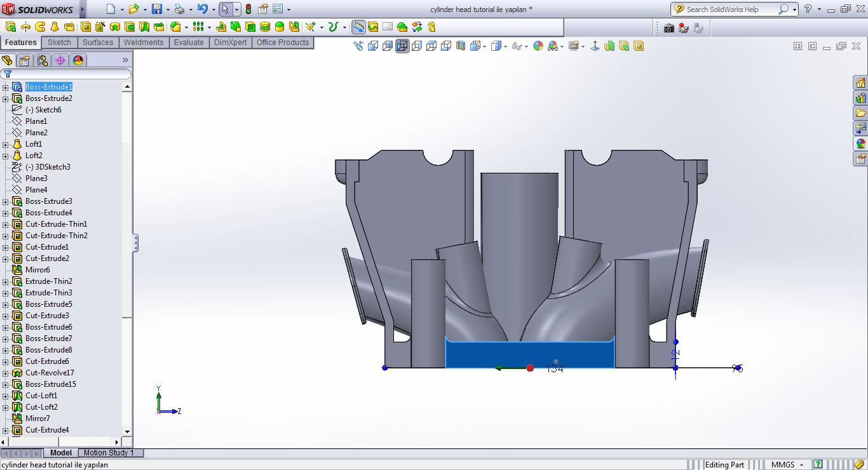Click the camera screen capture icon
Viewport: 868px width, 470px height.
(668, 27)
